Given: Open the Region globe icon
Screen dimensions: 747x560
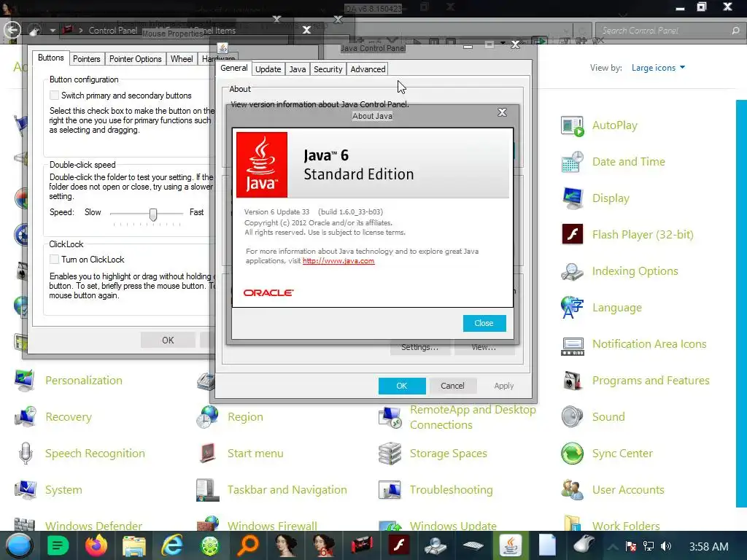Looking at the screenshot, I should click(x=207, y=416).
